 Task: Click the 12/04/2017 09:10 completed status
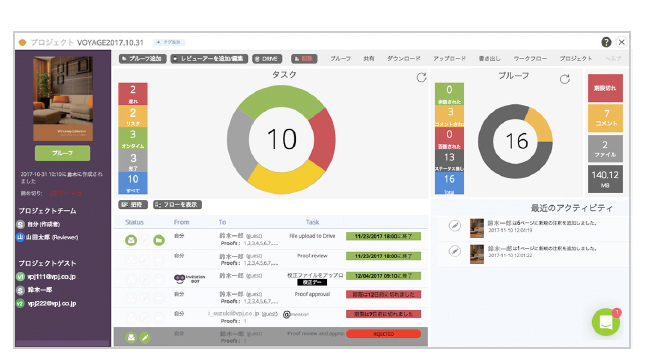[384, 276]
